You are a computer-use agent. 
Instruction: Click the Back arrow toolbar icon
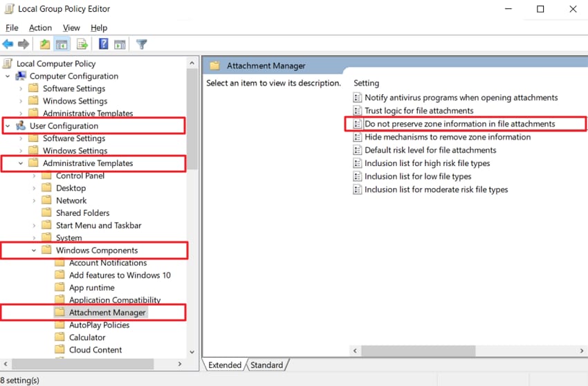pos(8,44)
